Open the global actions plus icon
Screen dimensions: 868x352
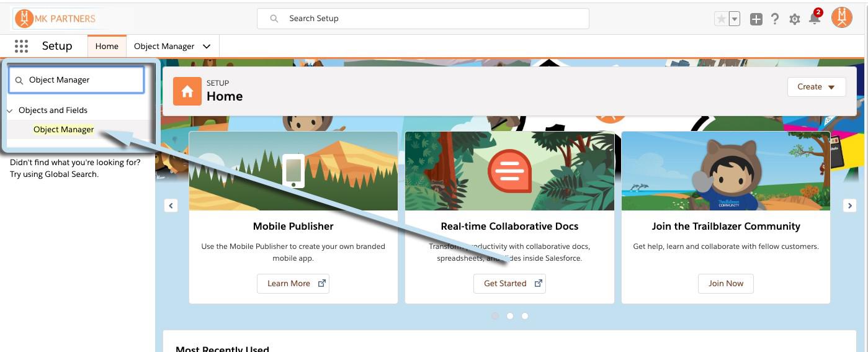(x=756, y=19)
